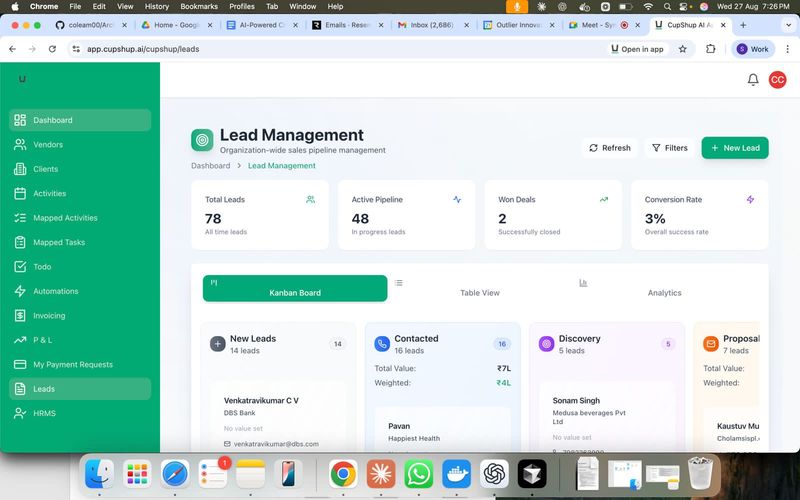Switch to the Inbox Gmail tab
The image size is (800, 500).
coord(432,24)
